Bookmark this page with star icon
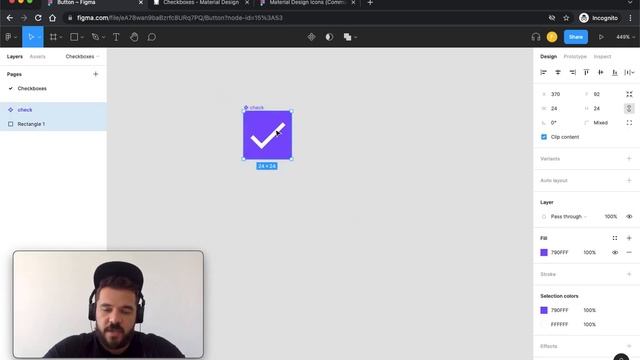 coord(566,18)
